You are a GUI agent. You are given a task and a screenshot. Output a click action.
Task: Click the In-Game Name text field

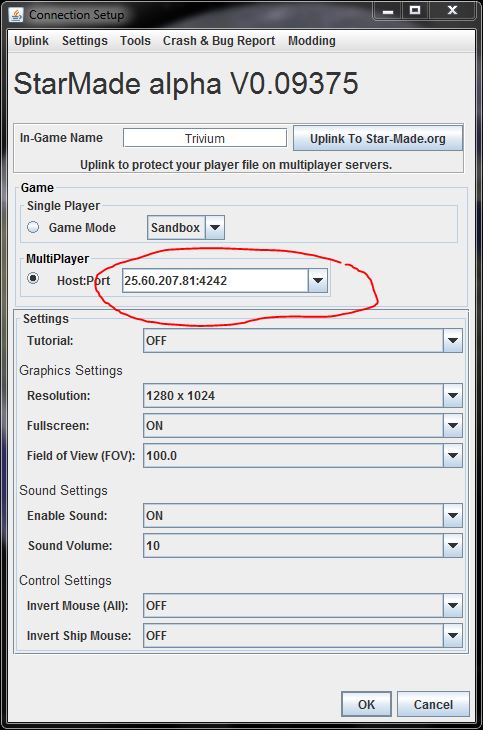tap(204, 138)
